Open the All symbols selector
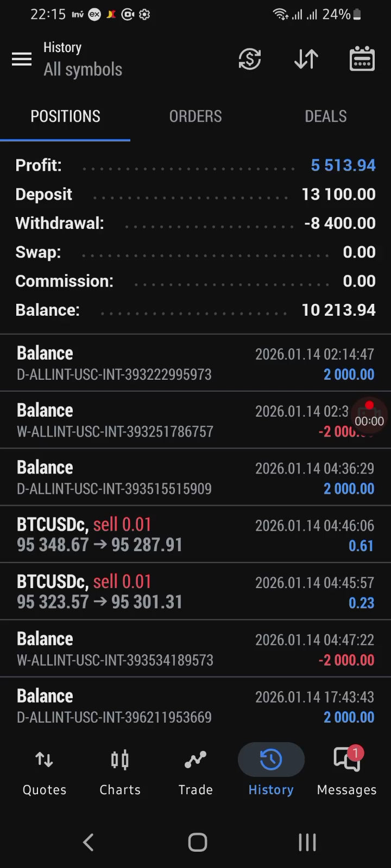The height and width of the screenshot is (868, 391). coord(83,69)
